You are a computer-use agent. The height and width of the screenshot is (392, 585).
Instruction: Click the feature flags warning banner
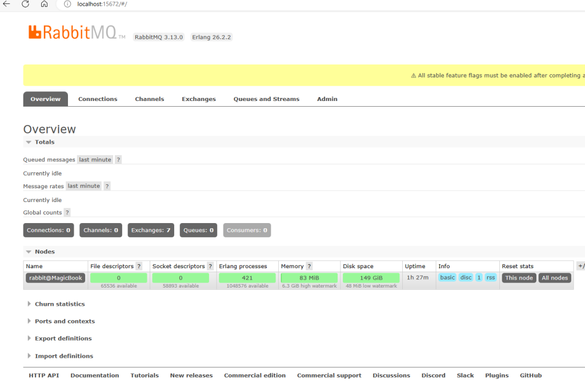point(304,75)
